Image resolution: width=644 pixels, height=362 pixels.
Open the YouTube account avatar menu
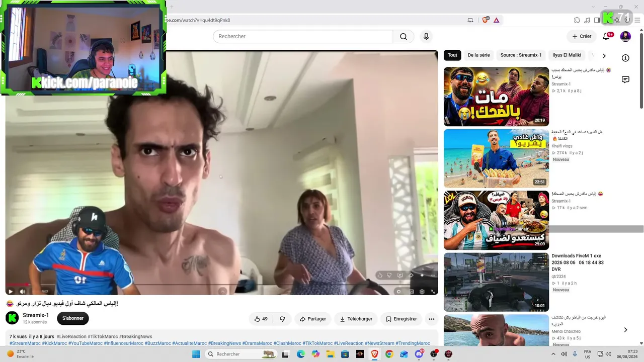click(625, 36)
